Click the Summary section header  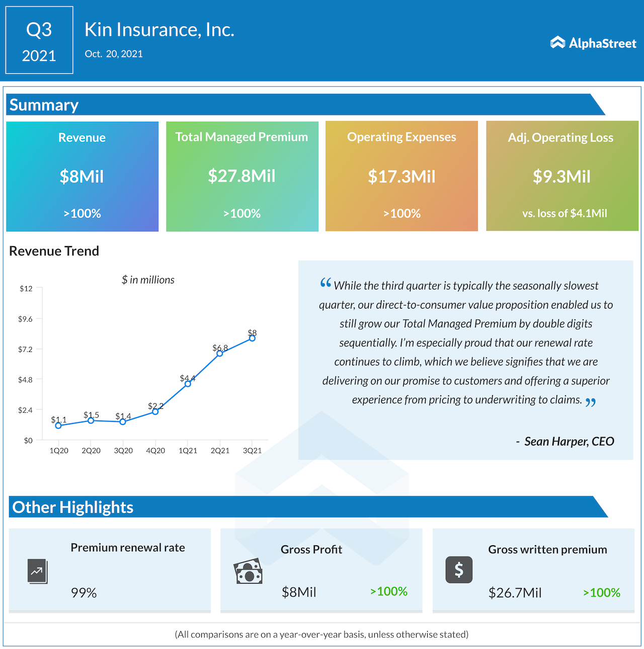click(306, 105)
